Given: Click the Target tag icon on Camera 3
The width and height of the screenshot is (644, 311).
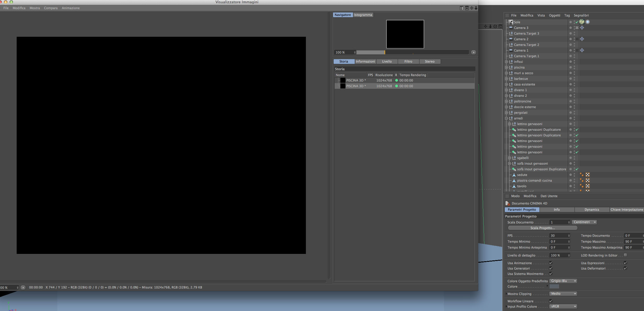Looking at the screenshot, I should [582, 28].
